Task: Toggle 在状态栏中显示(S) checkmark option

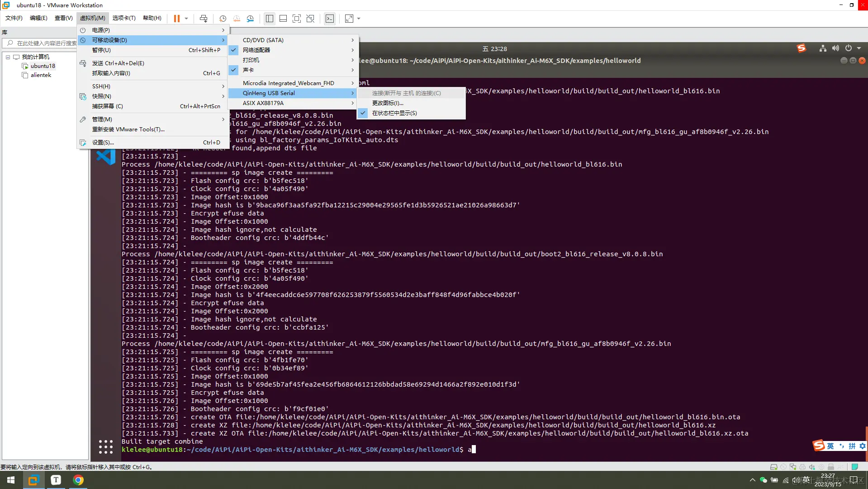Action: 411,113
